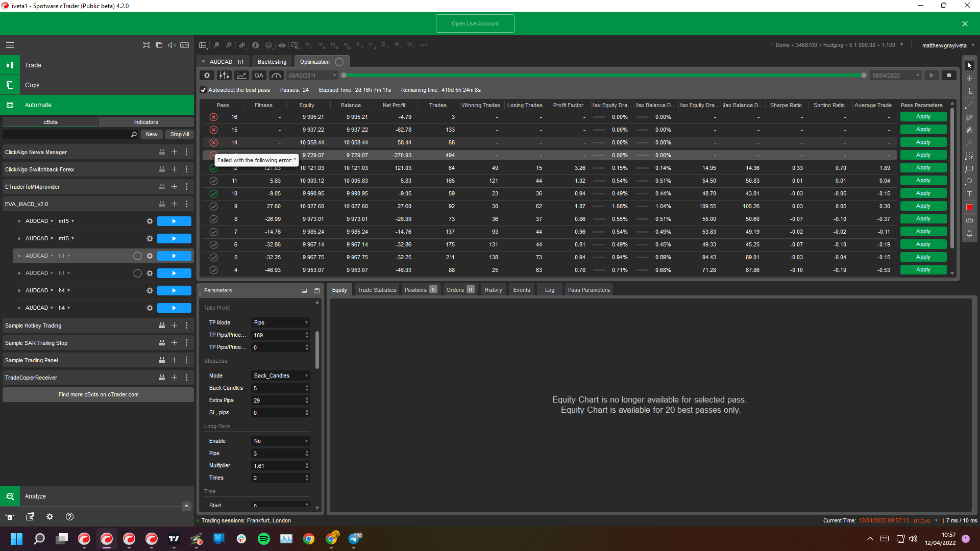
Task: Stop the optimization run
Action: pos(949,76)
